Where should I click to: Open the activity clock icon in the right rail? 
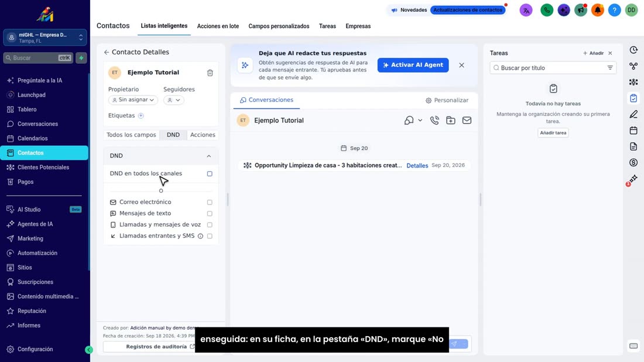pyautogui.click(x=633, y=50)
